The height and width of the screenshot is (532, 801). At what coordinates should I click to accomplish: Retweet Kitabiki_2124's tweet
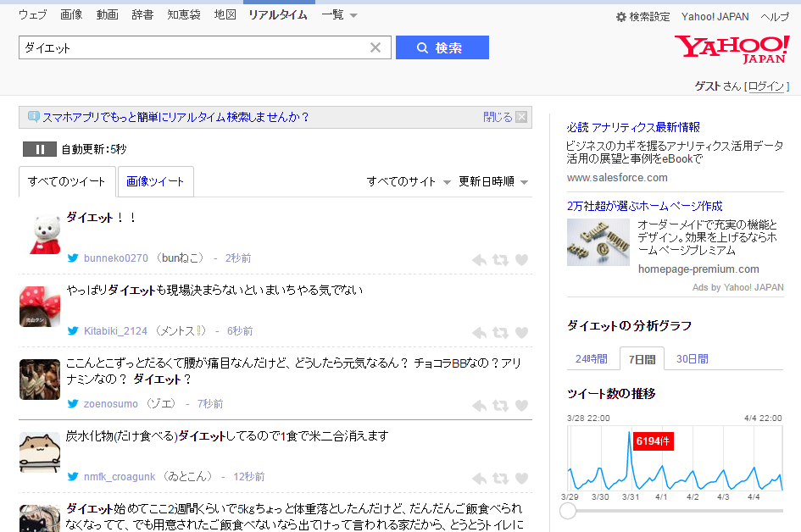500,333
